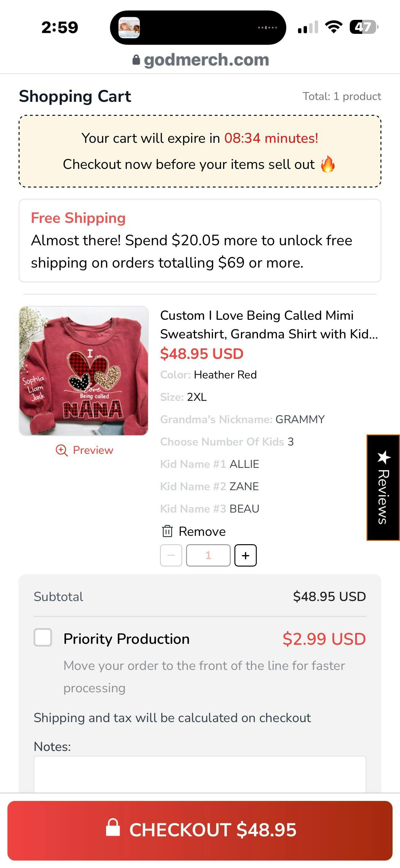Tap the battery level indicator
The height and width of the screenshot is (868, 400).
[x=363, y=27]
